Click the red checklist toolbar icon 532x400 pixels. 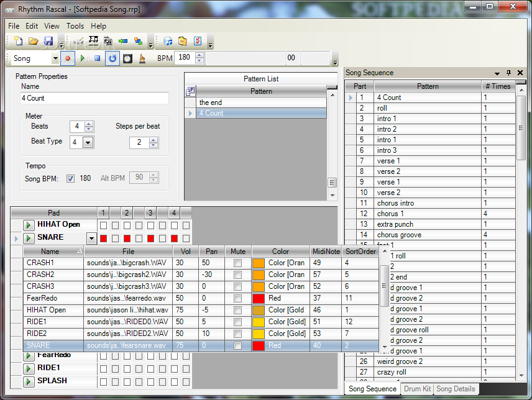198,41
